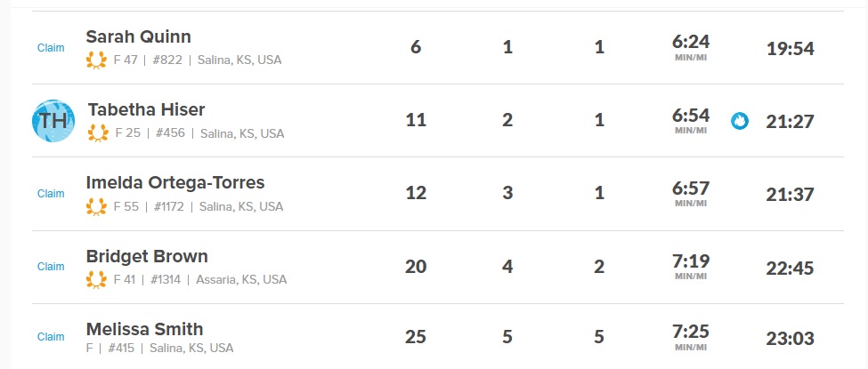
Task: Click the laurel wreath icon under Tabetha Hiser
Action: pos(98,133)
